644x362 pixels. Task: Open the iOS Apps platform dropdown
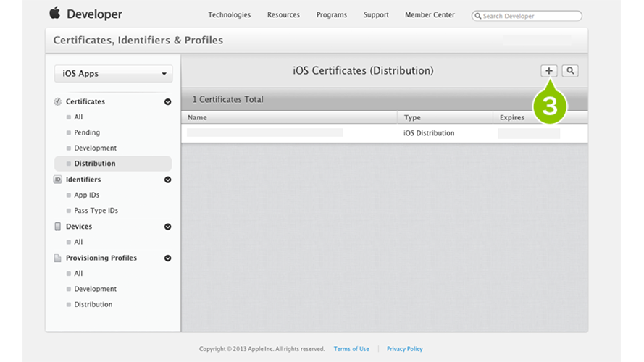113,73
